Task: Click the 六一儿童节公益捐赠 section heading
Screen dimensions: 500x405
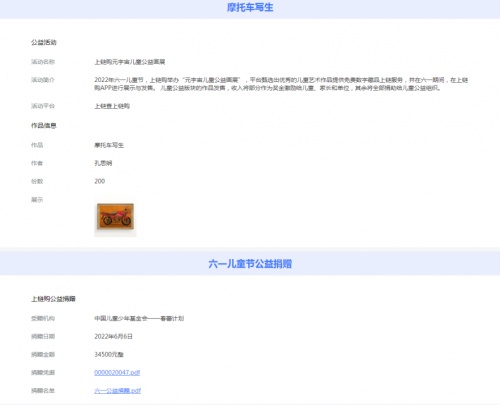Action: point(250,264)
